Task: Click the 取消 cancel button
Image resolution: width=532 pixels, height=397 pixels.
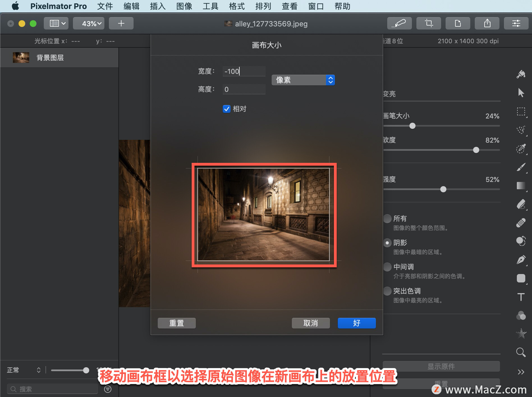Action: (x=311, y=323)
